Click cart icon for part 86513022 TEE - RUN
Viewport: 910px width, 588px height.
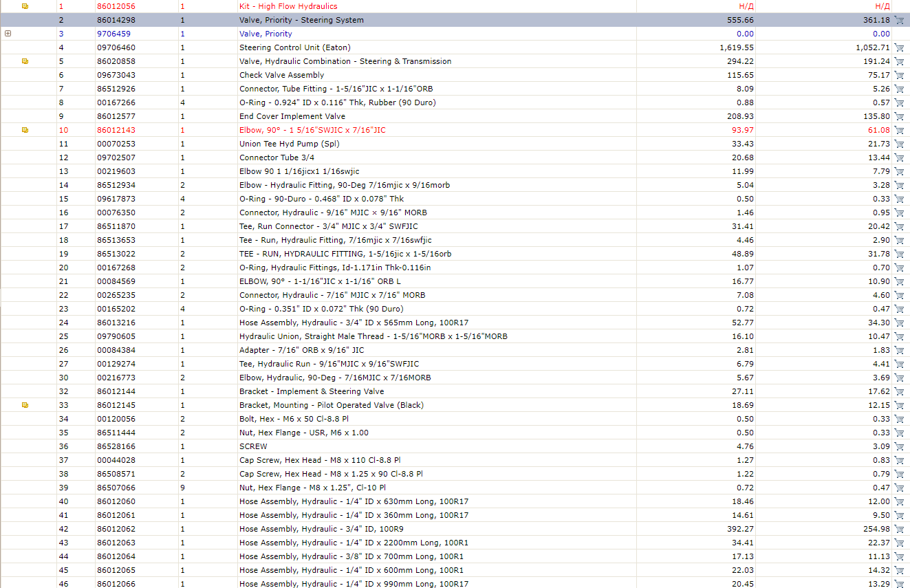(x=899, y=254)
